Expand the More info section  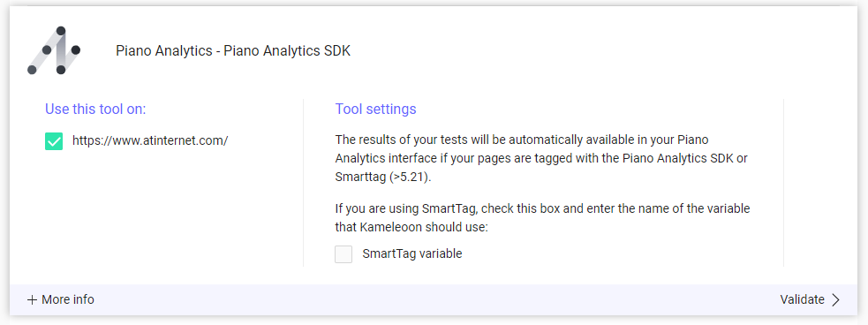pos(61,299)
